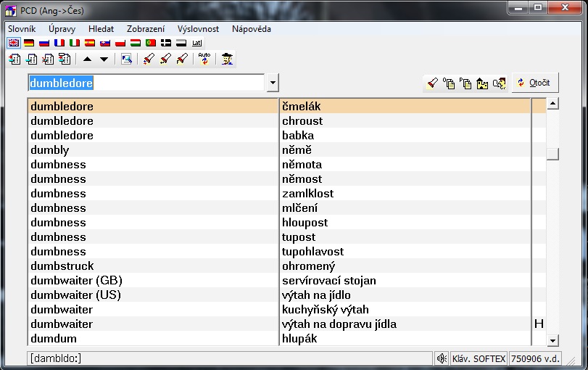Open the search word history dropdown
Viewport: 588px width, 370px height.
pyautogui.click(x=273, y=83)
